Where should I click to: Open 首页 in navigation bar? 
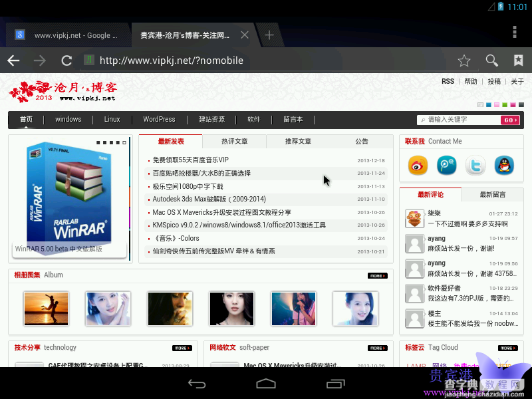(26, 120)
